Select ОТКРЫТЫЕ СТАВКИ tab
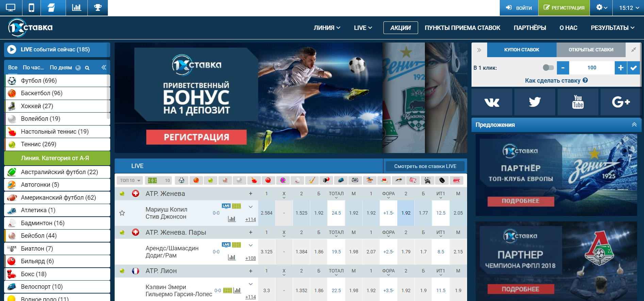Screen dimensions: 644x301 [x=591, y=50]
